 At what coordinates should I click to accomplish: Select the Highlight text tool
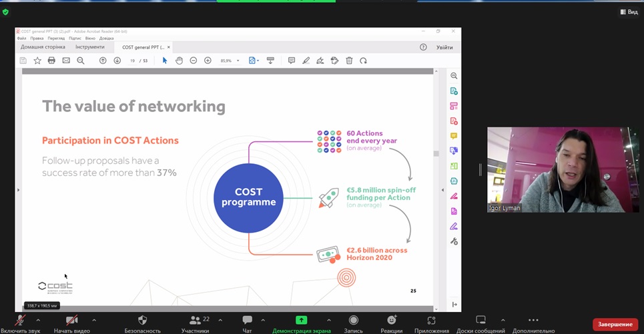click(x=306, y=61)
